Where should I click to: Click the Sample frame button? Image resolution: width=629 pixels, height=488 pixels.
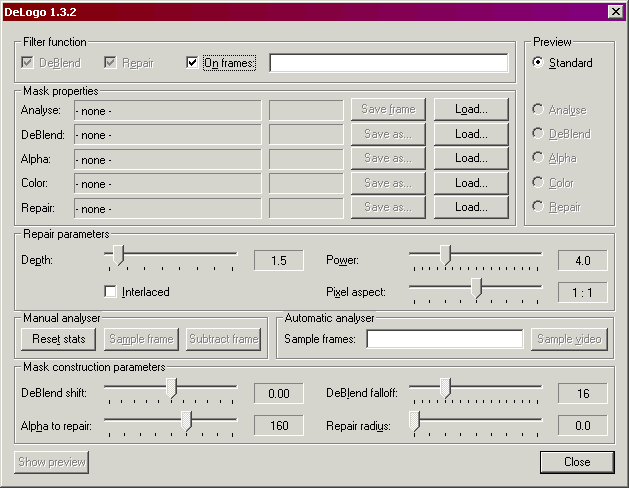coord(141,339)
